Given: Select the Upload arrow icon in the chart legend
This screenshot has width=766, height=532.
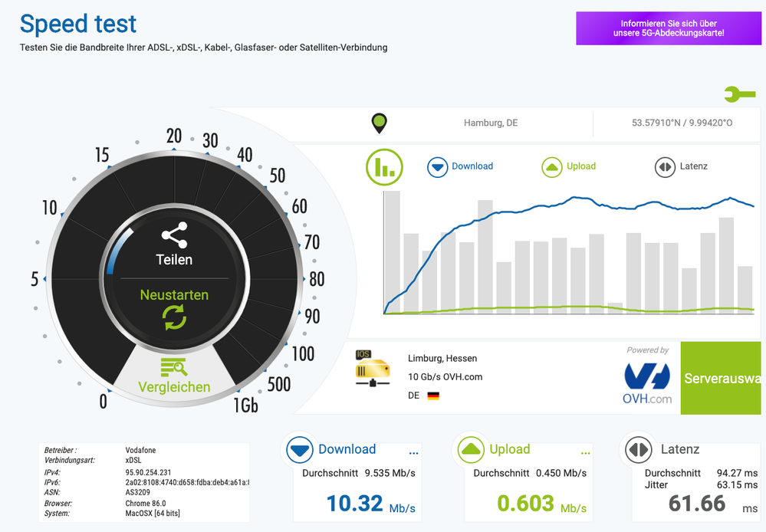Looking at the screenshot, I should click(x=552, y=166).
